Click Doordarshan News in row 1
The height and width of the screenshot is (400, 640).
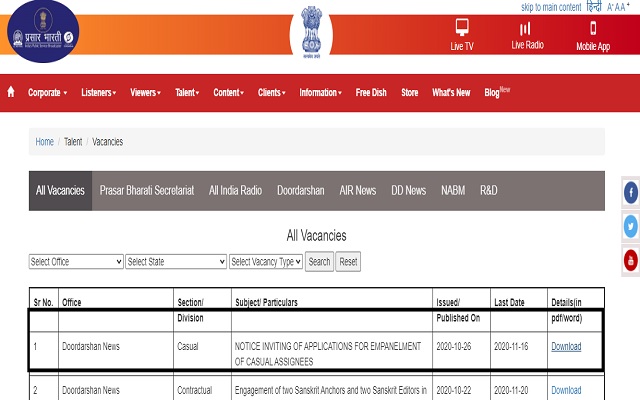[x=91, y=347]
